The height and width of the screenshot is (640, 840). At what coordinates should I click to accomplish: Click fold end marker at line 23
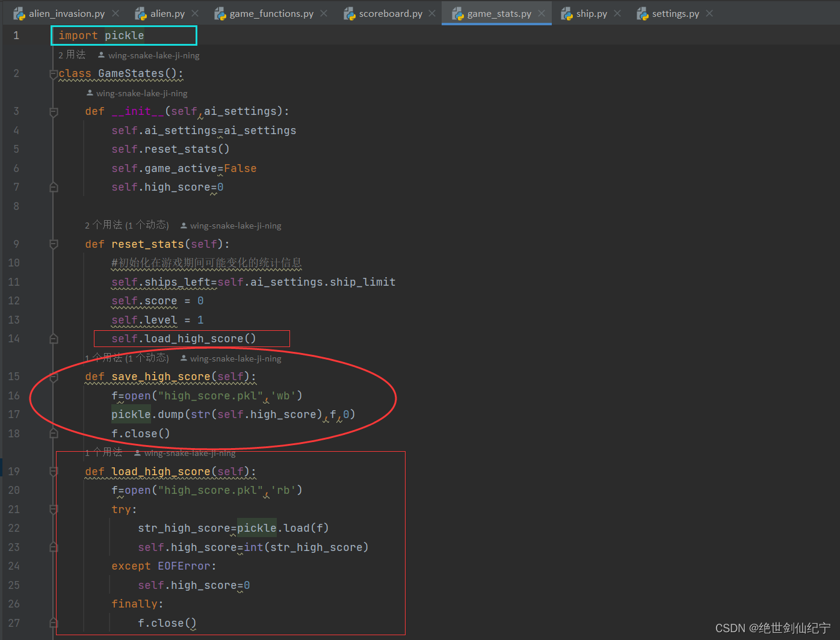tap(54, 547)
